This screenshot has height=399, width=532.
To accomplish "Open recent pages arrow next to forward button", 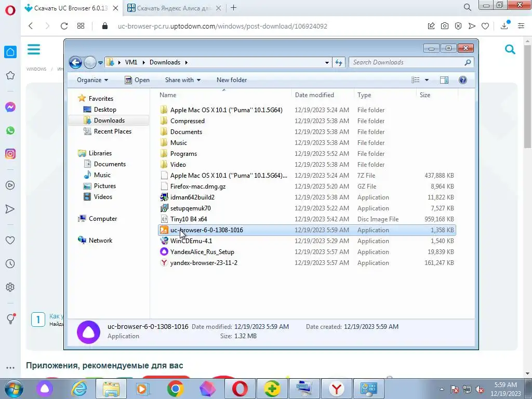I will coord(100,63).
